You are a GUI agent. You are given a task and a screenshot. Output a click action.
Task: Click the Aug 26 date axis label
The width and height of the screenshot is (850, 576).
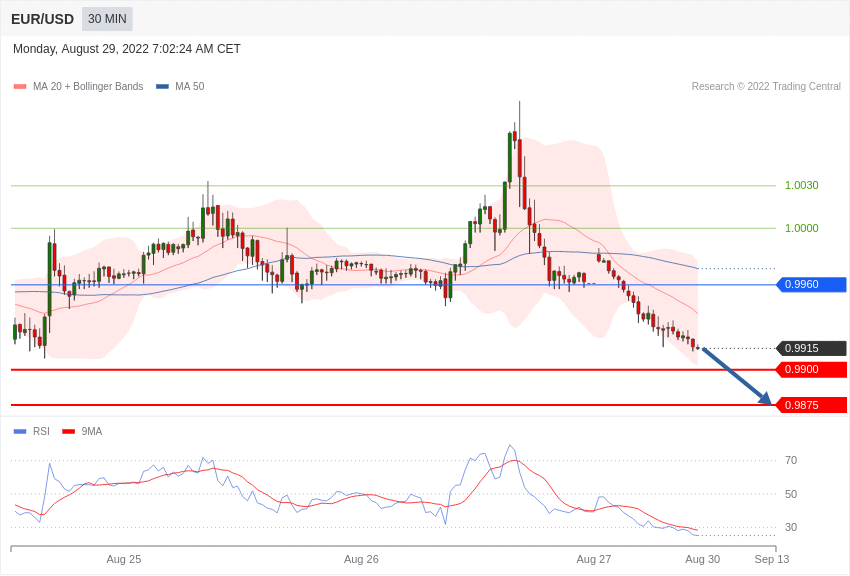(361, 559)
